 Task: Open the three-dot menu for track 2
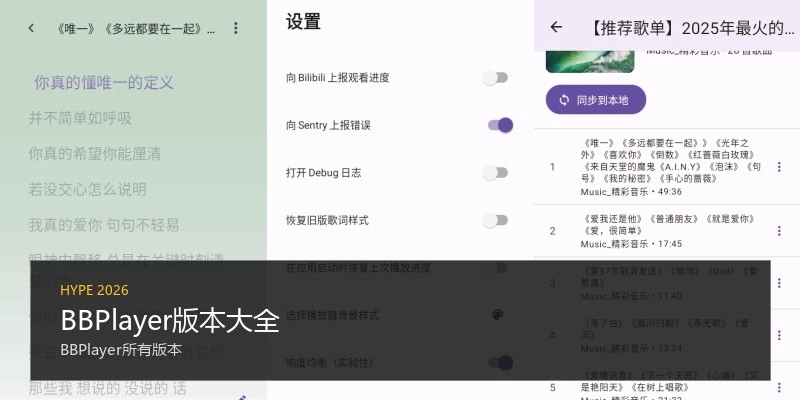(779, 231)
